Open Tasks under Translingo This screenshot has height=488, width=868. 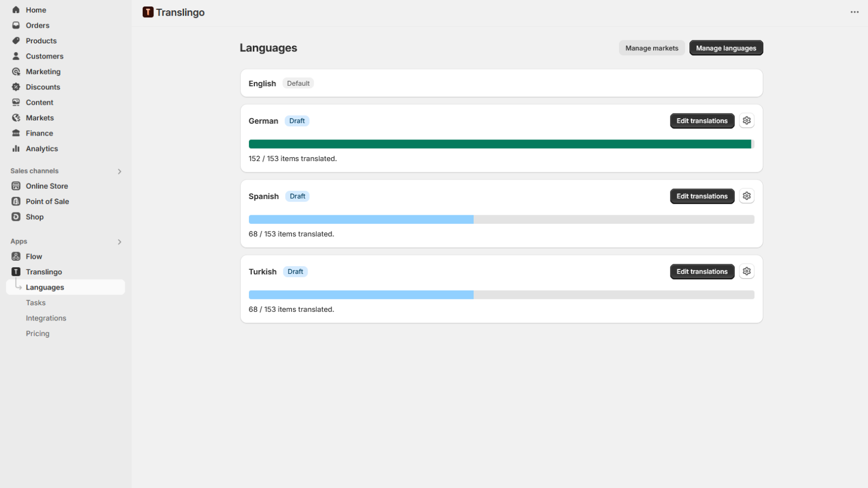[x=36, y=303]
